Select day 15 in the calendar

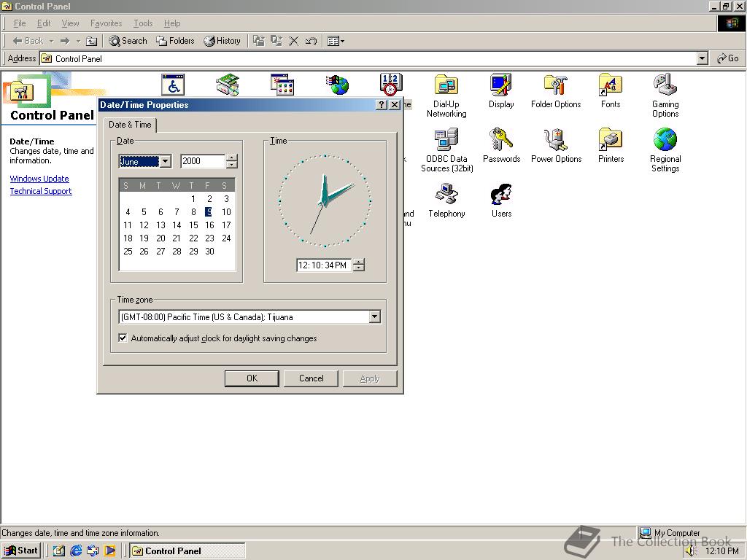(x=193, y=225)
